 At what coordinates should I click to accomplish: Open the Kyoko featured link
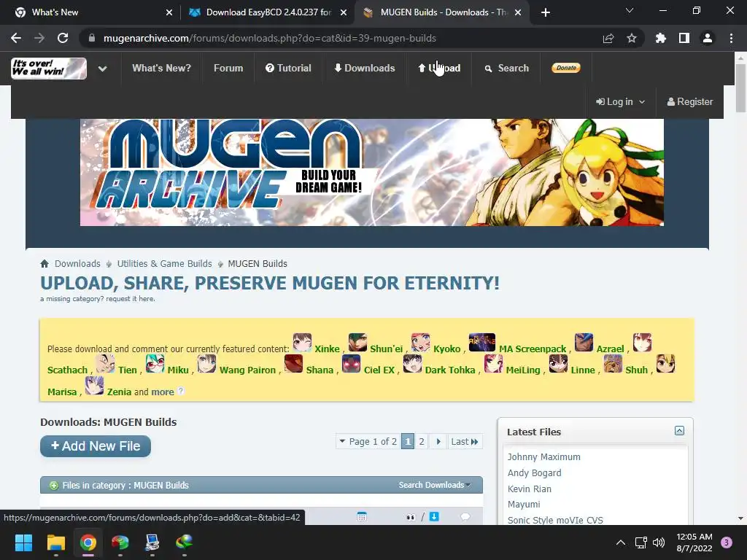pos(447,349)
